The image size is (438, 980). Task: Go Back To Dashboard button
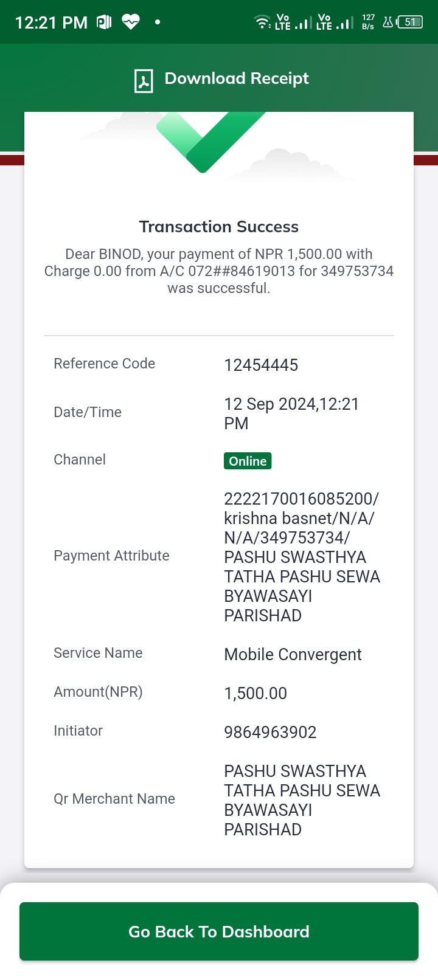click(x=219, y=931)
